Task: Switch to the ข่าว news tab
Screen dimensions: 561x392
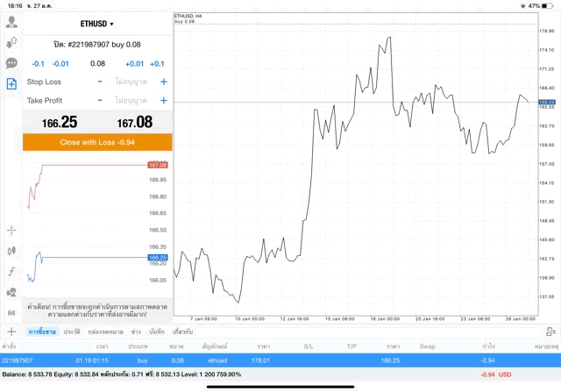Action: click(x=136, y=331)
